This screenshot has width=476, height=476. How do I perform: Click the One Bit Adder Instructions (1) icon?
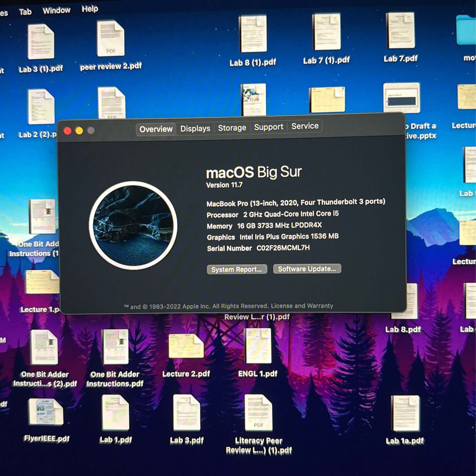(x=43, y=217)
